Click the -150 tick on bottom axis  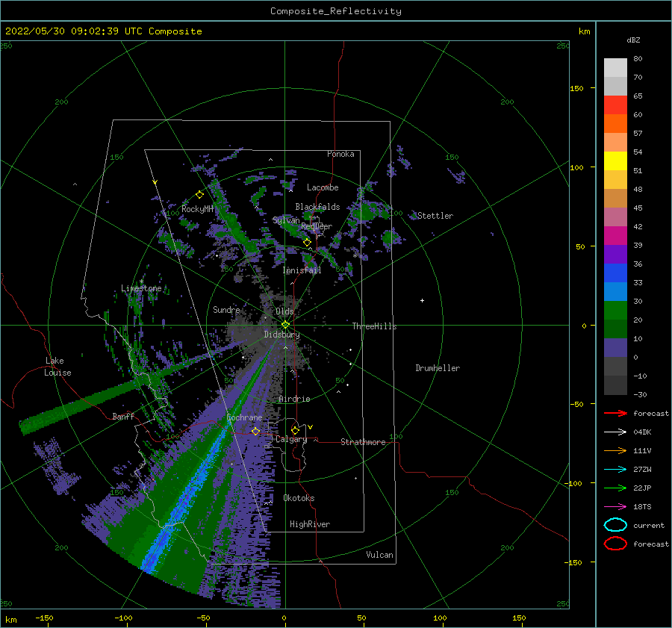(44, 618)
